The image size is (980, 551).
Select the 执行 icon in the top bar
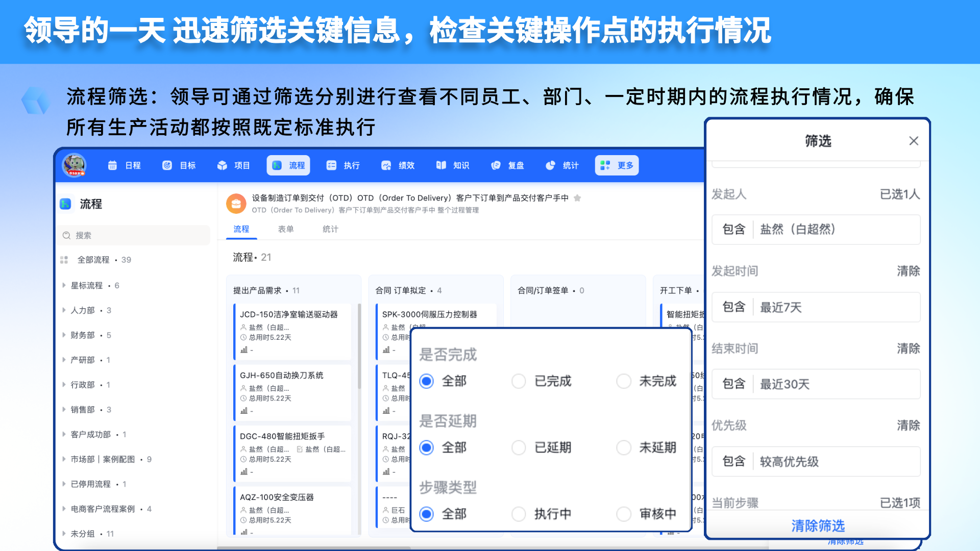pos(331,165)
